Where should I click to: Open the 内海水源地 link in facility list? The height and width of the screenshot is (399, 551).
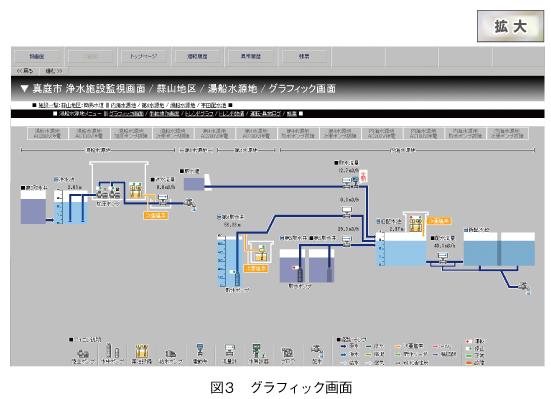[x=123, y=105]
